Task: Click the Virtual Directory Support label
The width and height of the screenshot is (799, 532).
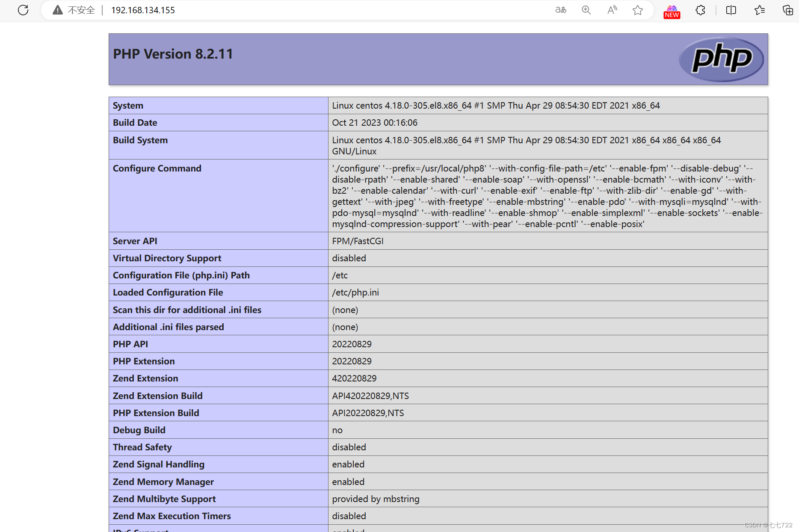Action: (x=167, y=258)
